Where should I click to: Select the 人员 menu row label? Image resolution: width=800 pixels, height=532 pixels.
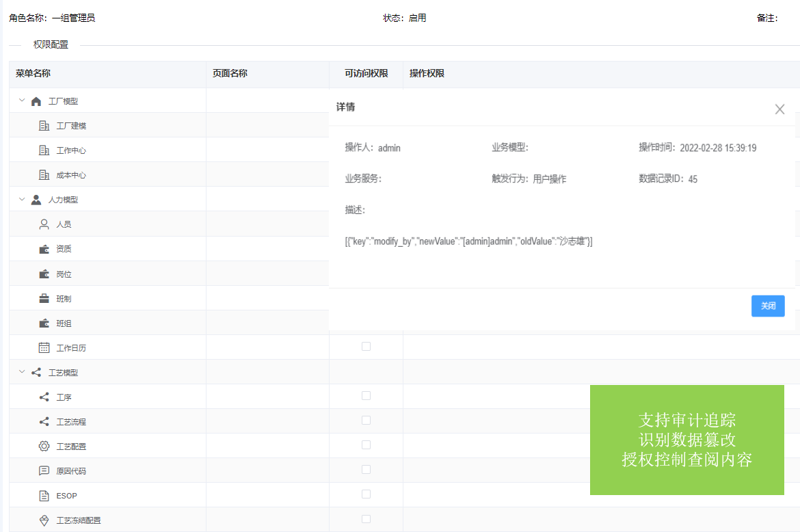coord(64,224)
